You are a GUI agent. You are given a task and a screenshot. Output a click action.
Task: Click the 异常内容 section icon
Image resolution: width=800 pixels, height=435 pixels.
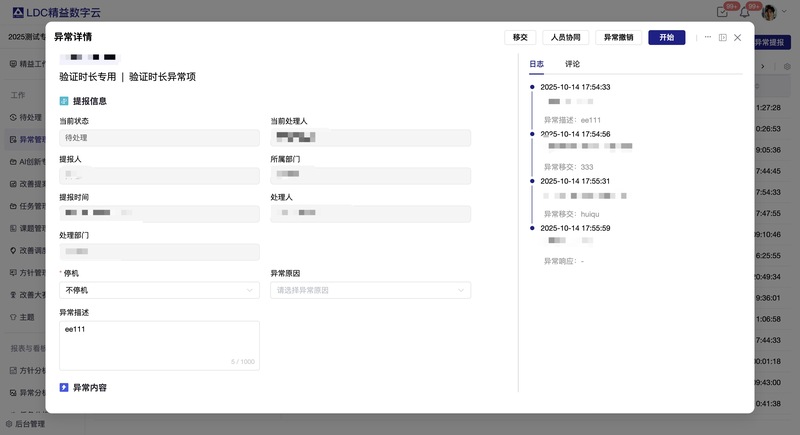click(64, 387)
